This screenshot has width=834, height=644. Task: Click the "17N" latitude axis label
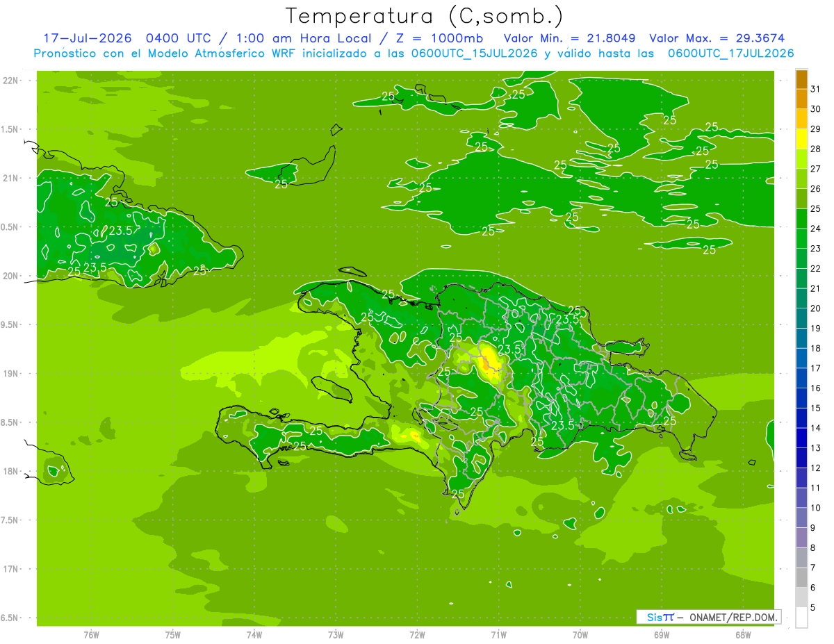pyautogui.click(x=10, y=570)
